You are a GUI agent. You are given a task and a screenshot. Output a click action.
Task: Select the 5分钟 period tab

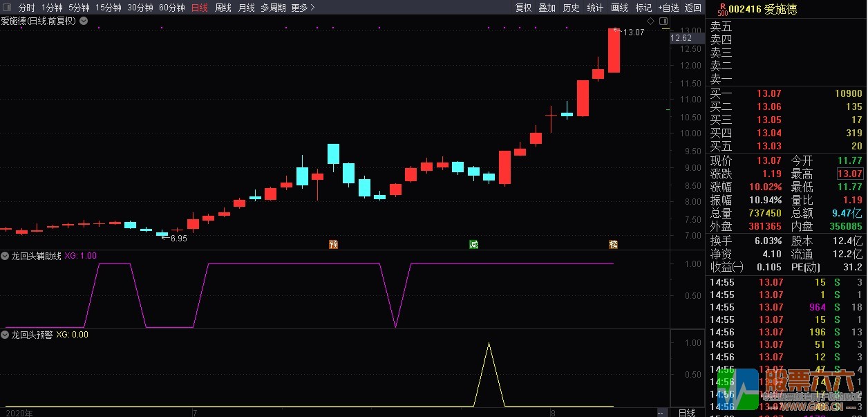point(79,8)
